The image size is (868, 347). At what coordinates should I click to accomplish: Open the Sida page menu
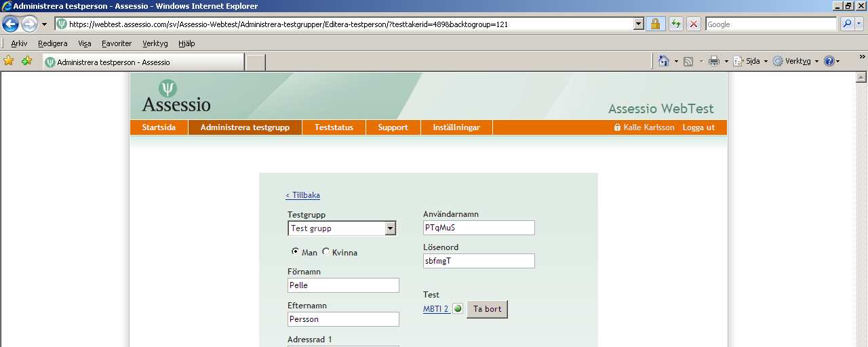pyautogui.click(x=750, y=61)
